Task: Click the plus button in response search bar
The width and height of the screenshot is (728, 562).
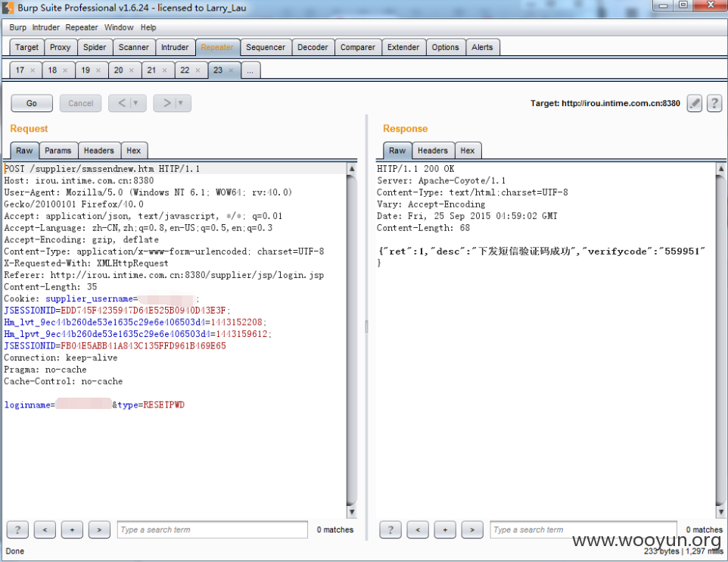Action: (445, 529)
